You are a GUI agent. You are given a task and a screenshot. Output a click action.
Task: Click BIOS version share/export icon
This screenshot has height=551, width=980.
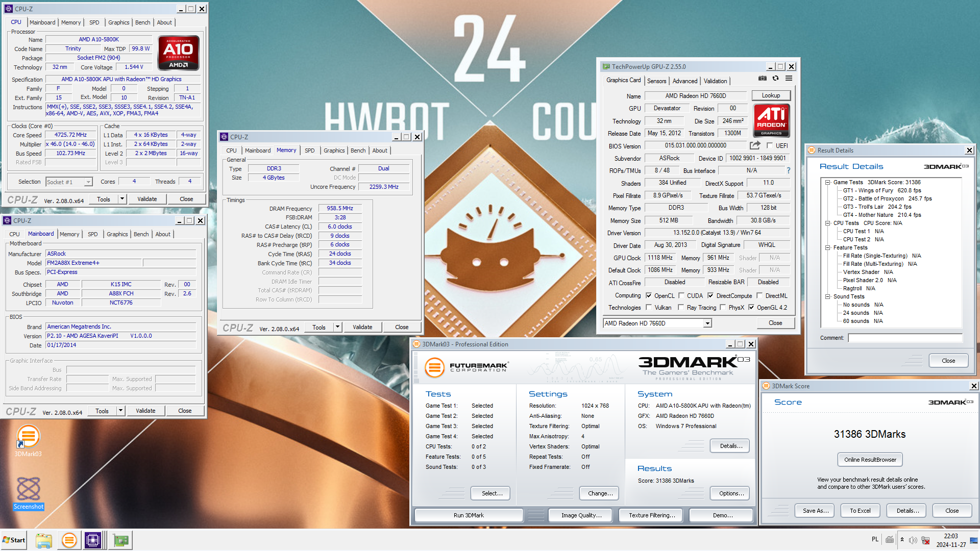point(755,145)
